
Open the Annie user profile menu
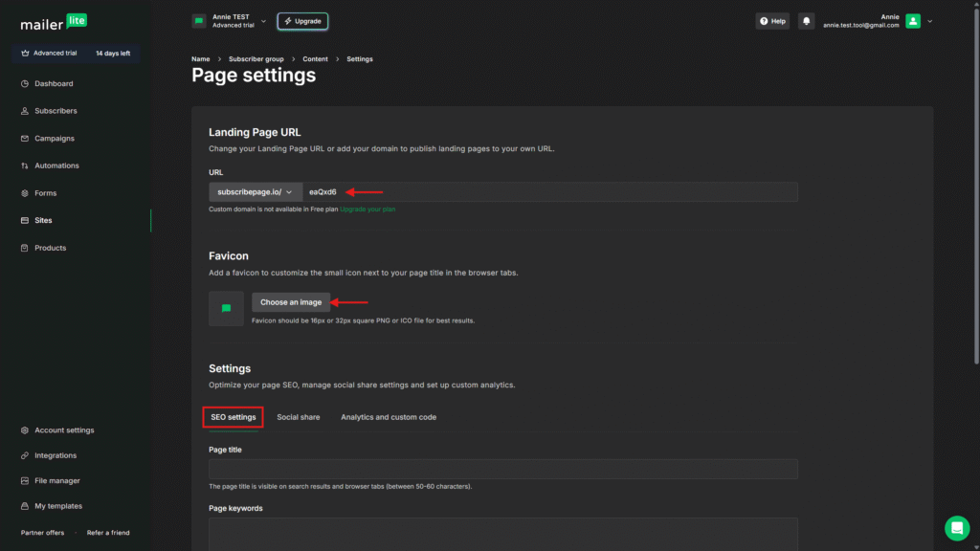(919, 21)
